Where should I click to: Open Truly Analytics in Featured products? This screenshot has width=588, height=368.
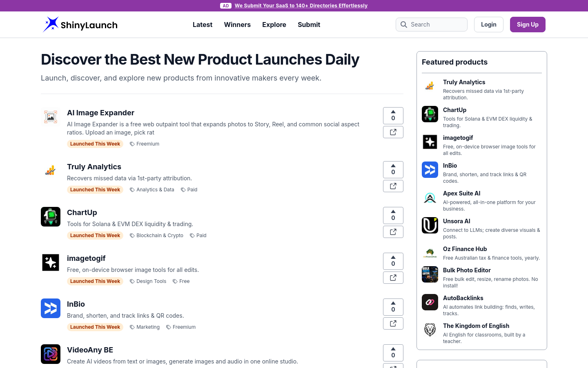[464, 82]
